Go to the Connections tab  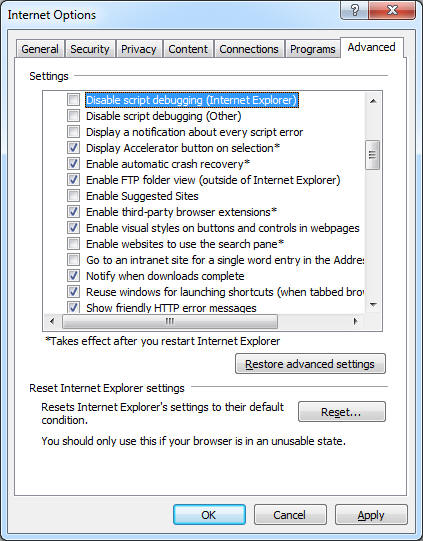coord(249,49)
